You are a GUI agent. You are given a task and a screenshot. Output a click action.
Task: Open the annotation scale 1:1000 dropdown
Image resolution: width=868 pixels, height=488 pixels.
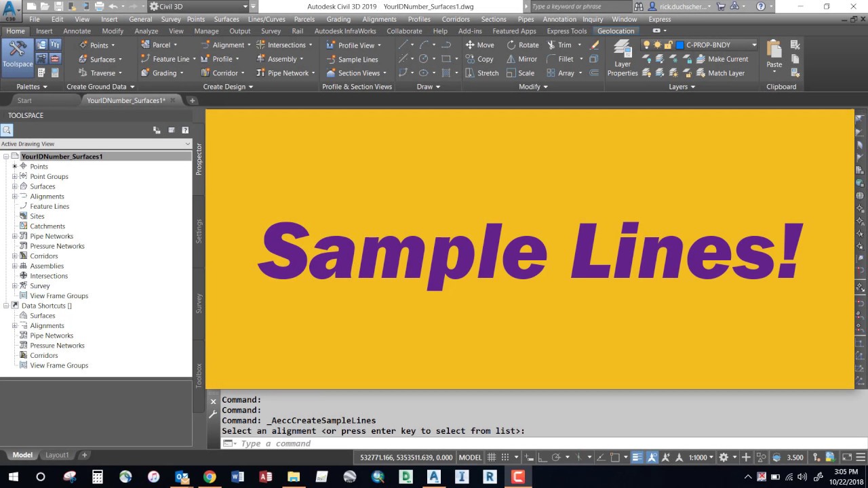tap(701, 457)
